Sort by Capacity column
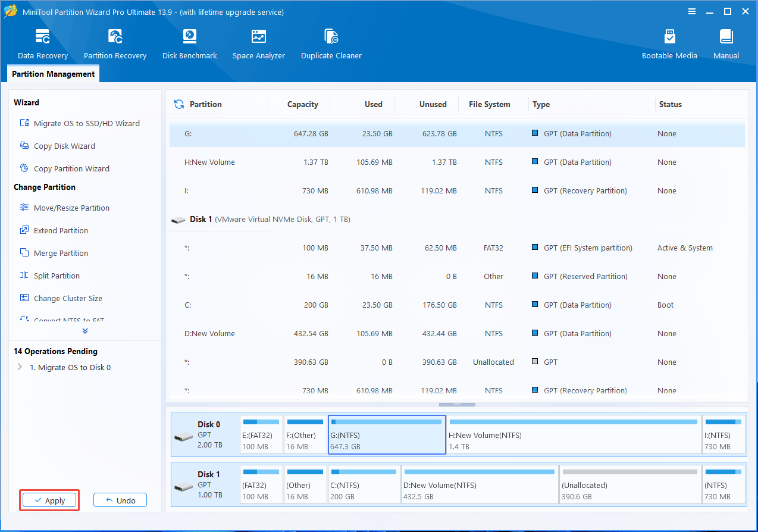Viewport: 758px width, 532px height. tap(302, 104)
